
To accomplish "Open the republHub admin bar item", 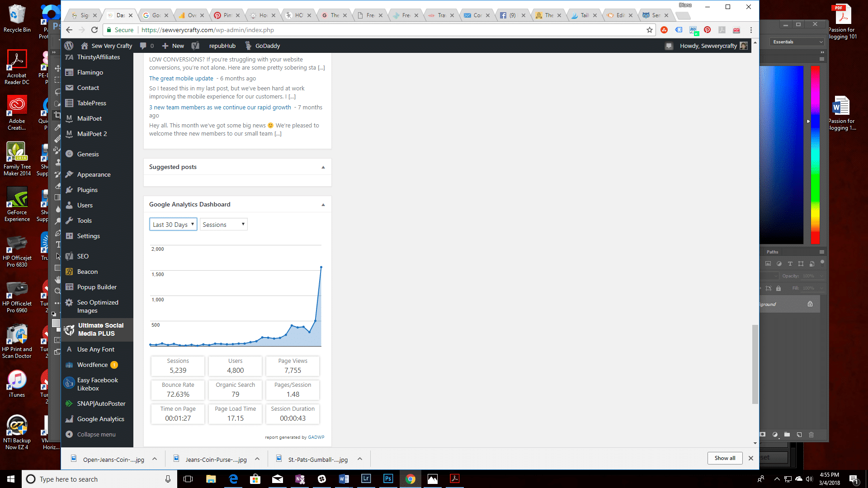I will coord(222,46).
